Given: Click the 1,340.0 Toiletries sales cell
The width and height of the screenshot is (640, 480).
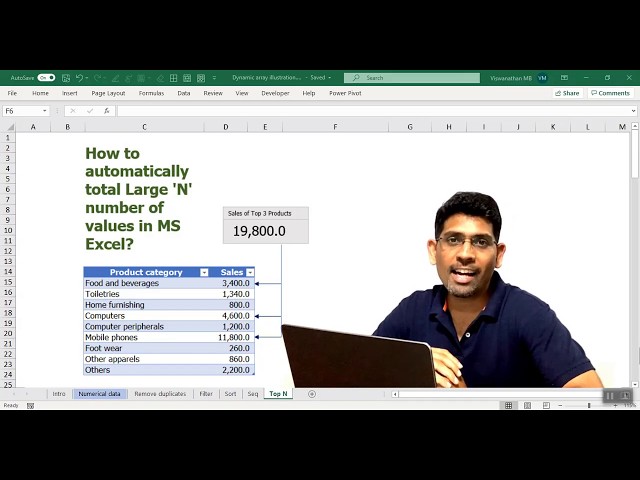Looking at the screenshot, I should (232, 294).
